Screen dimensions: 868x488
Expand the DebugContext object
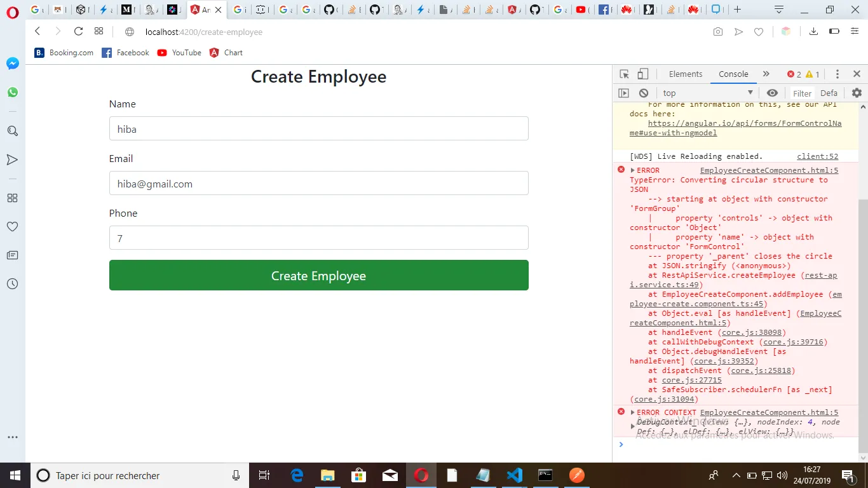(633, 426)
